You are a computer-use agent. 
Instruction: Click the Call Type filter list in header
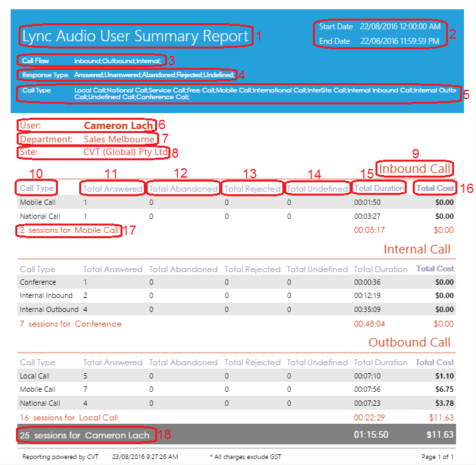click(265, 94)
